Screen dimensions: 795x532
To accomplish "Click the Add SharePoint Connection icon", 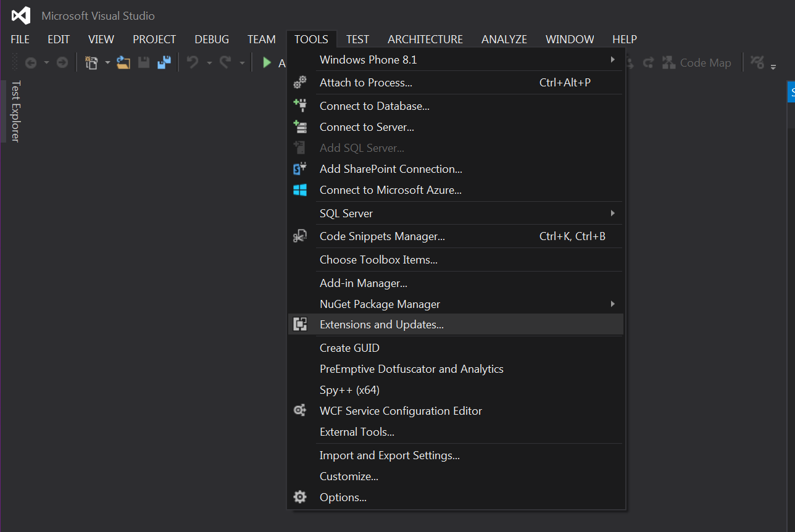I will pos(300,168).
